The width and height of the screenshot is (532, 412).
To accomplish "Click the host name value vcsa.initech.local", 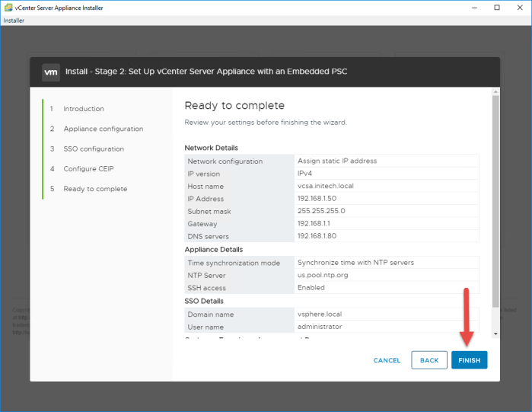I will (325, 186).
